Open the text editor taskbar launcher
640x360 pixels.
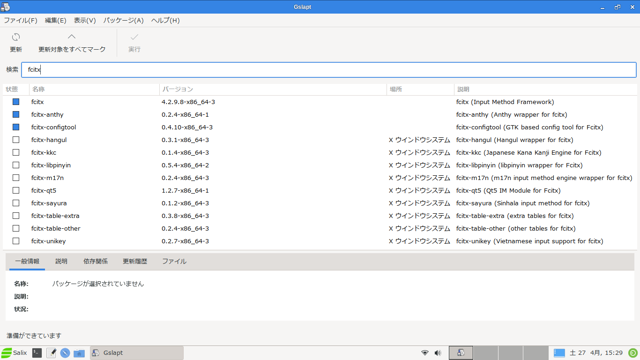point(51,353)
